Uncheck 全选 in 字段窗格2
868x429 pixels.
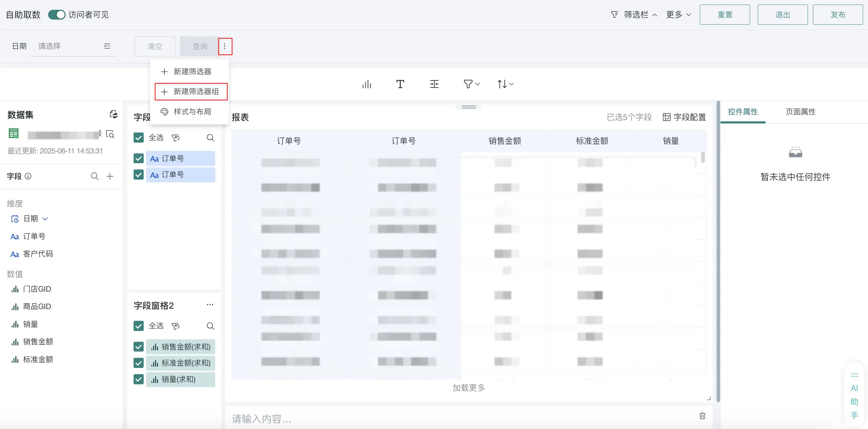(x=139, y=326)
